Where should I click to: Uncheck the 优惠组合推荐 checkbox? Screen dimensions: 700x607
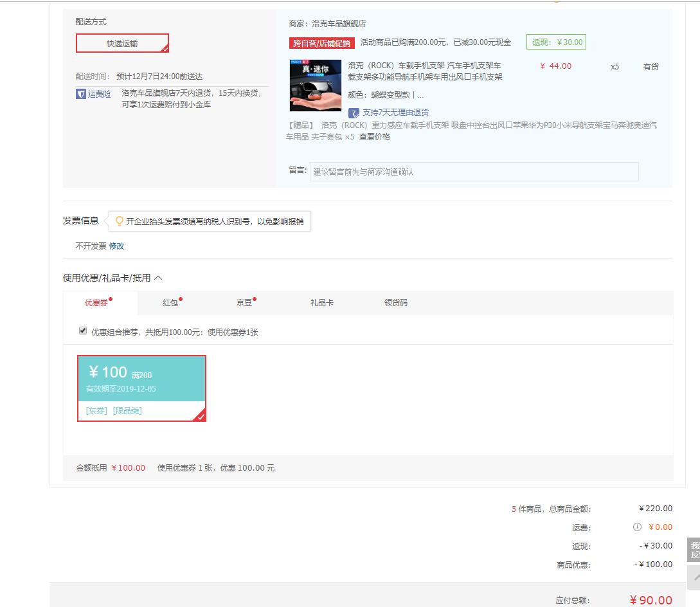pyautogui.click(x=82, y=331)
